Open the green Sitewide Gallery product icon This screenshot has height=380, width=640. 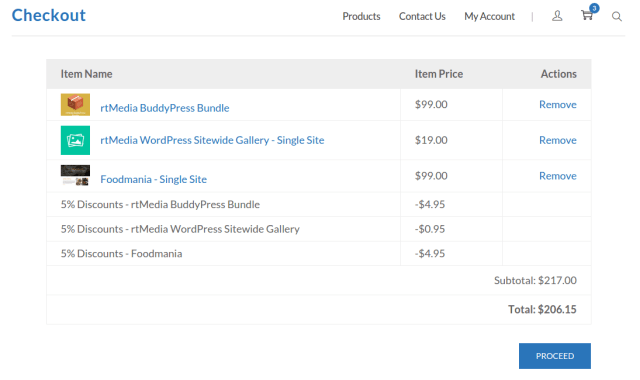click(x=76, y=140)
